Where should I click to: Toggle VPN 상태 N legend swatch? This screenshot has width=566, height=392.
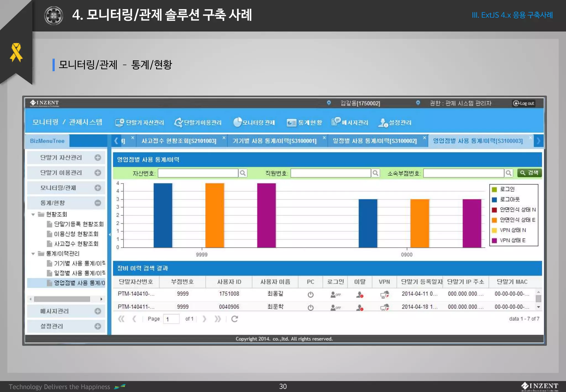[x=494, y=230]
